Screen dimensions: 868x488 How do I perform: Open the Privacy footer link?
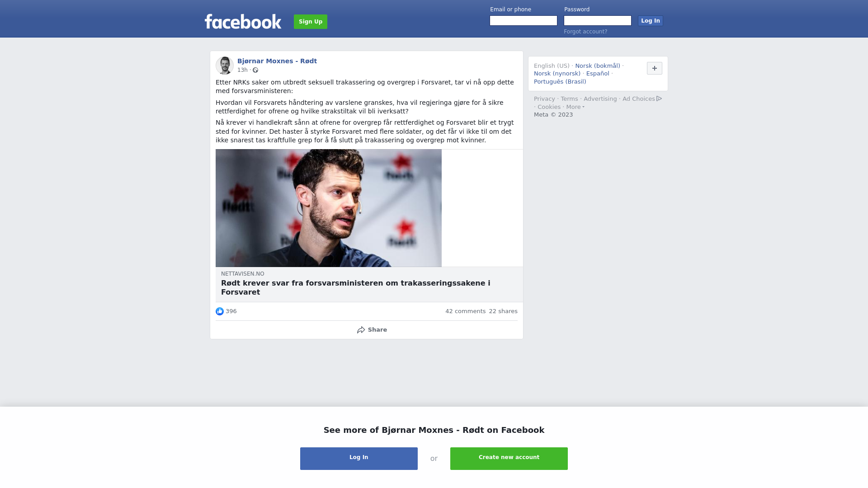(544, 99)
